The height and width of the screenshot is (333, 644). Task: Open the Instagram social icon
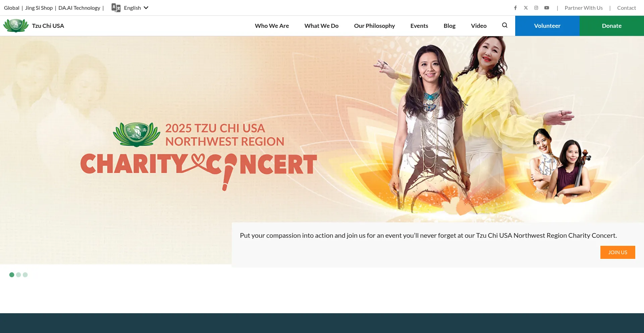point(536,8)
